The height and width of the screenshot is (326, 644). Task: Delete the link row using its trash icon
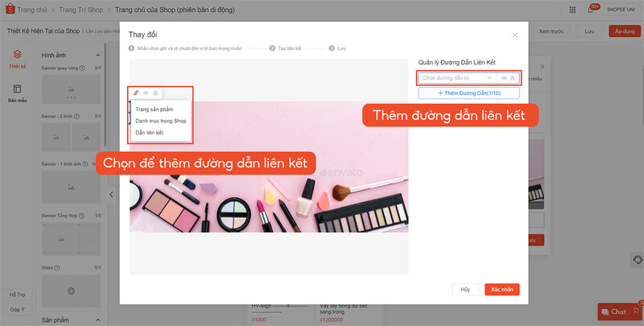[x=512, y=78]
